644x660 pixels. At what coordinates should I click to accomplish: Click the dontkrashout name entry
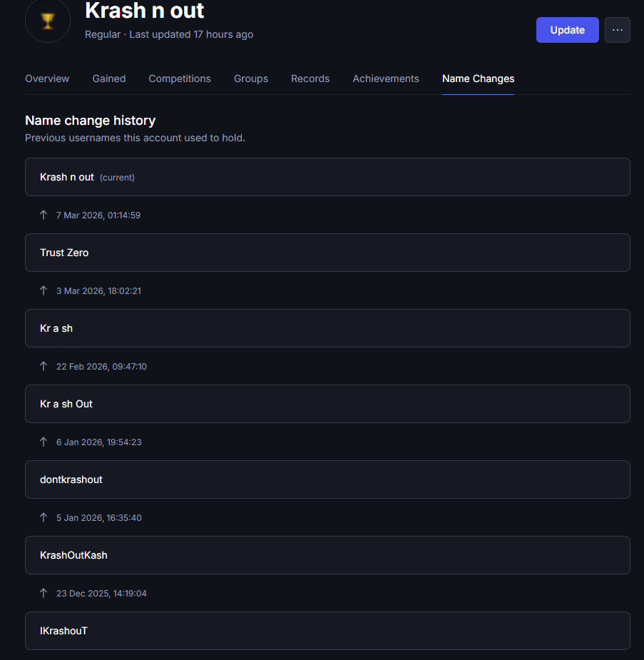tap(327, 479)
